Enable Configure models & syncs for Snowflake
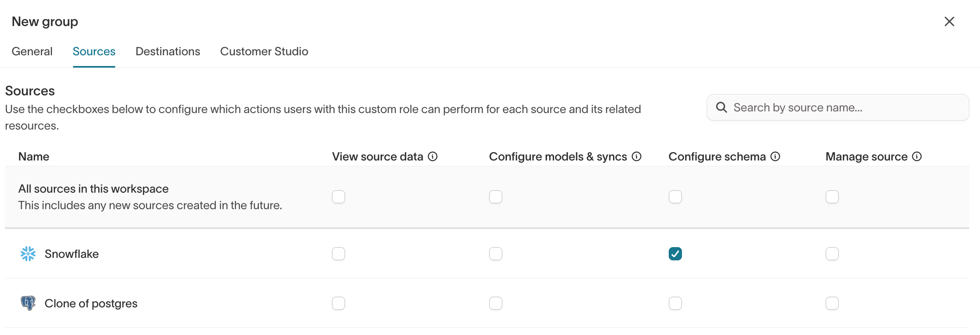Viewport: 980px width, 335px height. click(495, 254)
